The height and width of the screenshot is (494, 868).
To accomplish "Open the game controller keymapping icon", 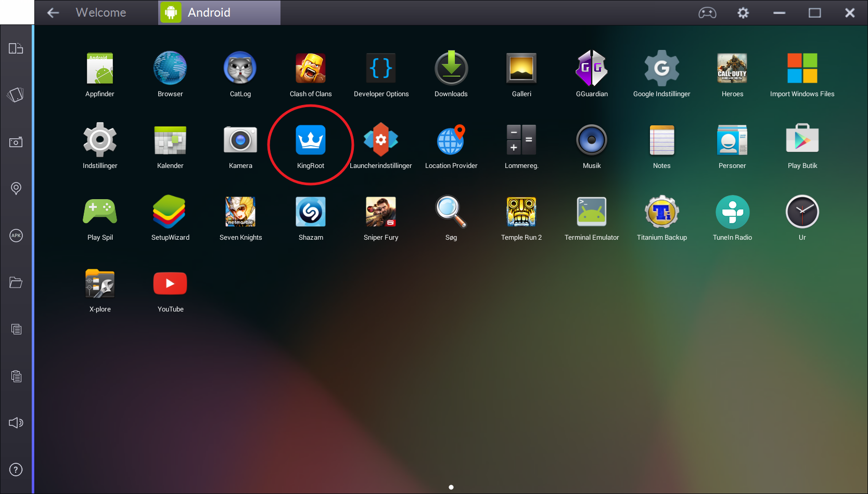I will 707,12.
